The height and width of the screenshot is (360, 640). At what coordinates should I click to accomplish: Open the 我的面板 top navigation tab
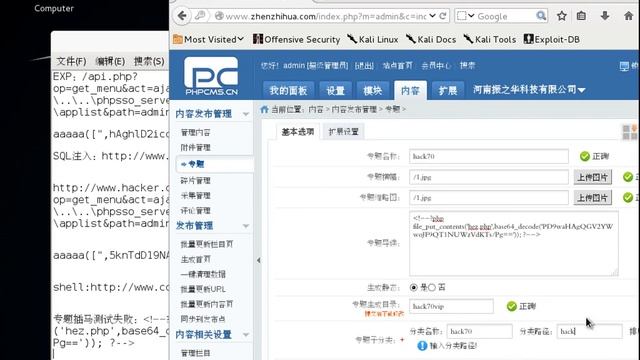289,90
